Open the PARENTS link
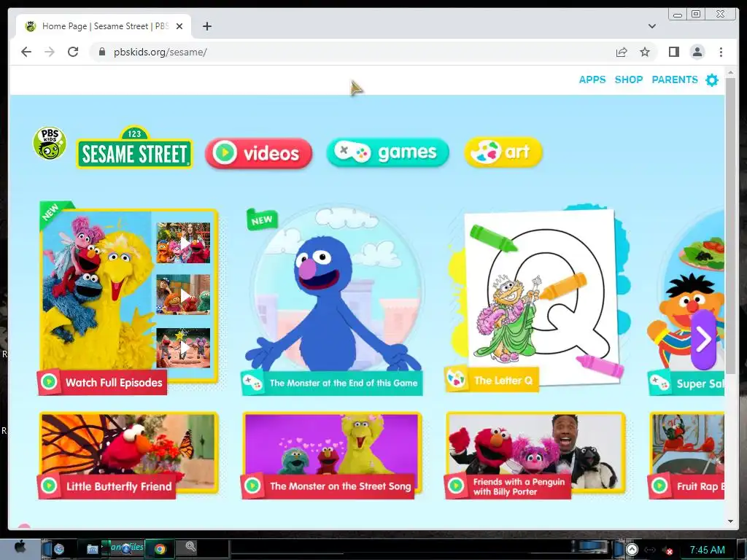The width and height of the screenshot is (747, 560). pos(675,79)
